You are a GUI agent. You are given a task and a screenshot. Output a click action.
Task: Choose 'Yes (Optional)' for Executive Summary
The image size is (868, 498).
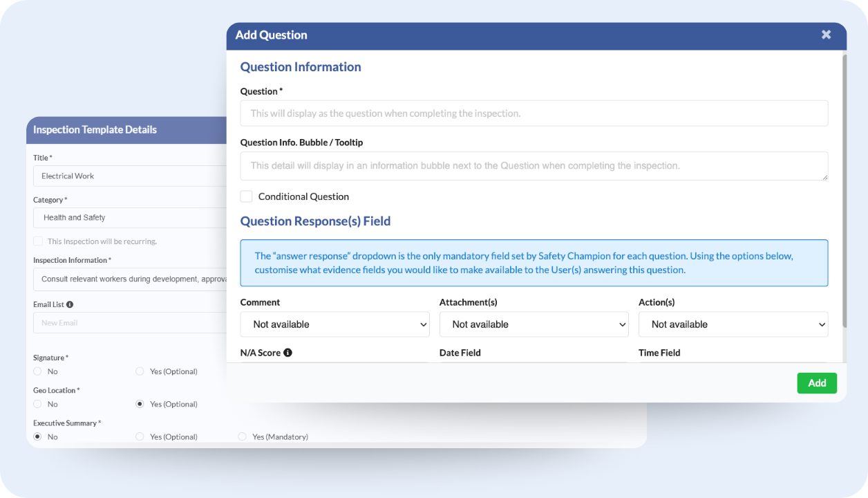(x=140, y=436)
